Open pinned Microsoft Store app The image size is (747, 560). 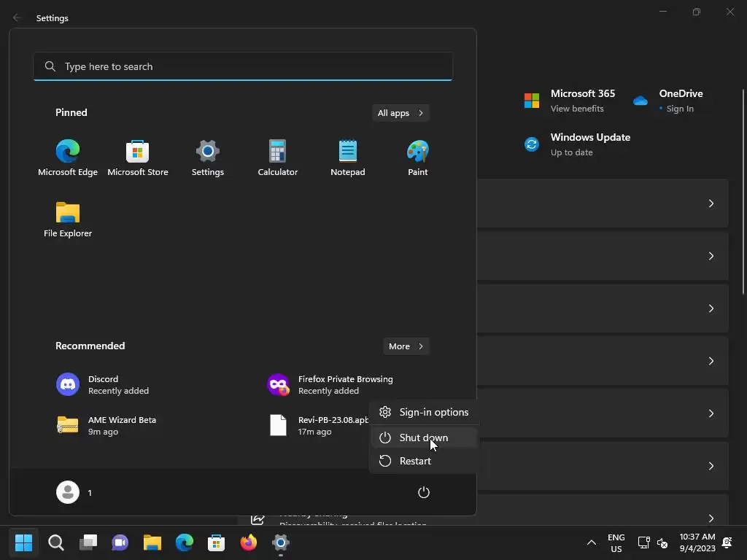[138, 158]
